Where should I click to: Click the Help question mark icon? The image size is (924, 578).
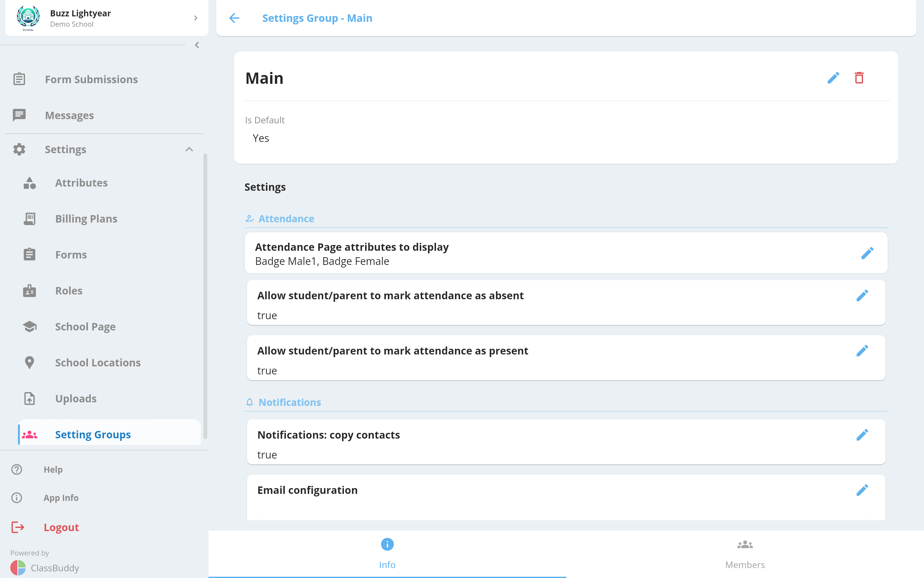17,469
